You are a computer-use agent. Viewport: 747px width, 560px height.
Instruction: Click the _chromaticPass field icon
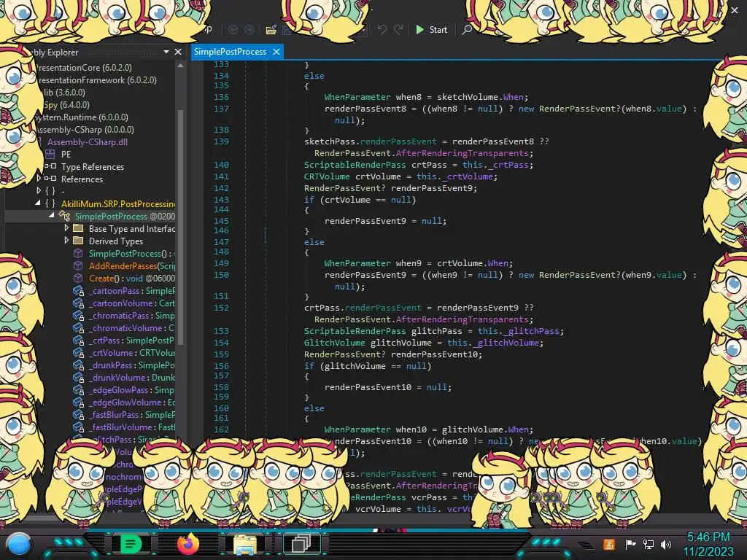[x=79, y=316]
